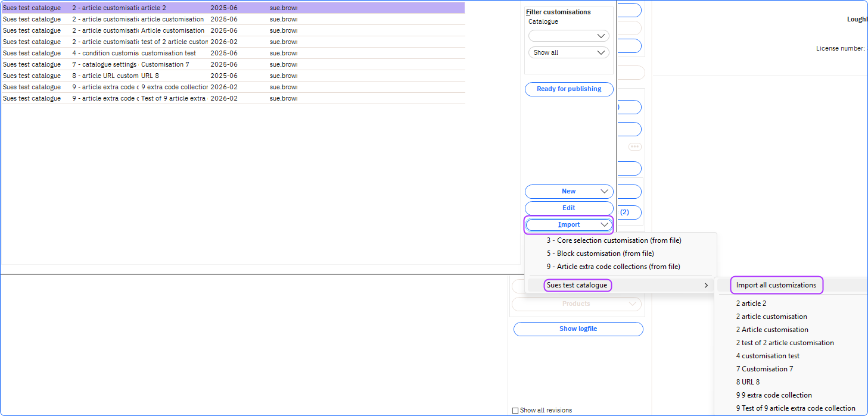868x416 pixels.
Task: Expand the "Sues test catalogue" submenu arrow
Action: (x=705, y=285)
